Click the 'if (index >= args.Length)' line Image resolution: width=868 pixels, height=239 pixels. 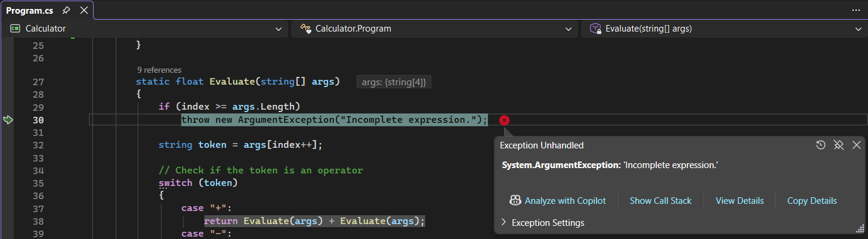pyautogui.click(x=229, y=107)
